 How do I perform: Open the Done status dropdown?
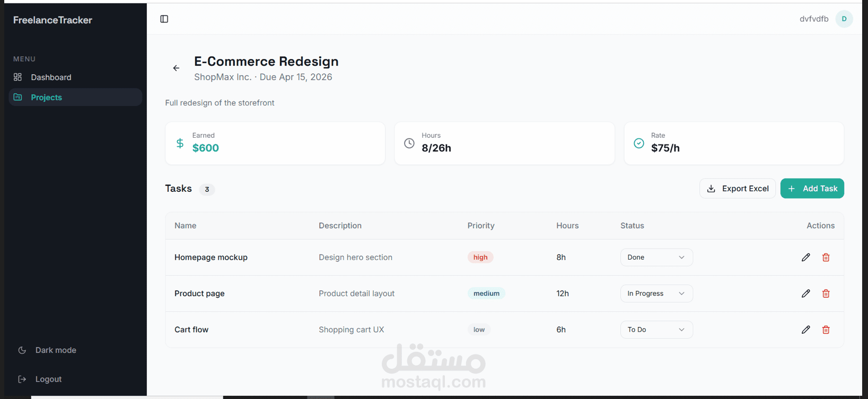pos(656,258)
